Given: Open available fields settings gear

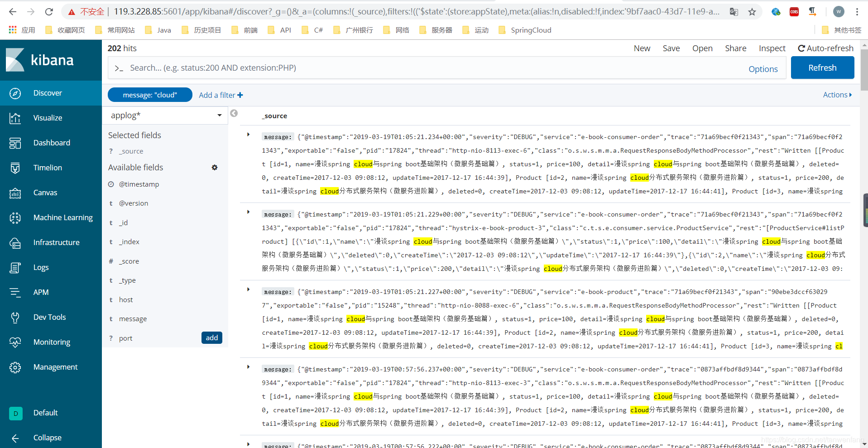Looking at the screenshot, I should coord(215,168).
